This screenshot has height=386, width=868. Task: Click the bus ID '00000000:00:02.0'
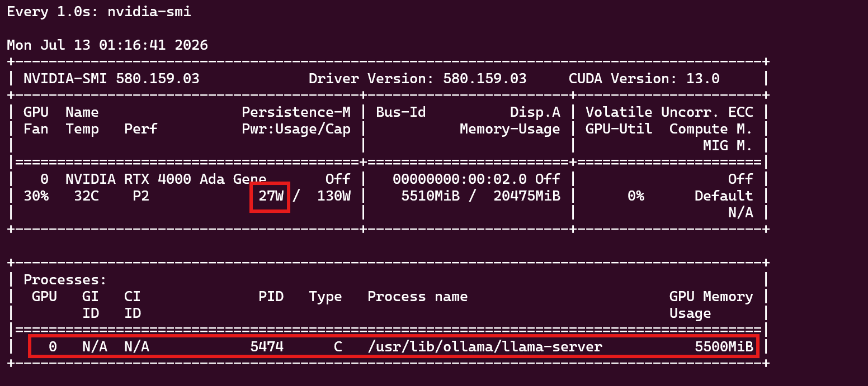click(x=460, y=179)
